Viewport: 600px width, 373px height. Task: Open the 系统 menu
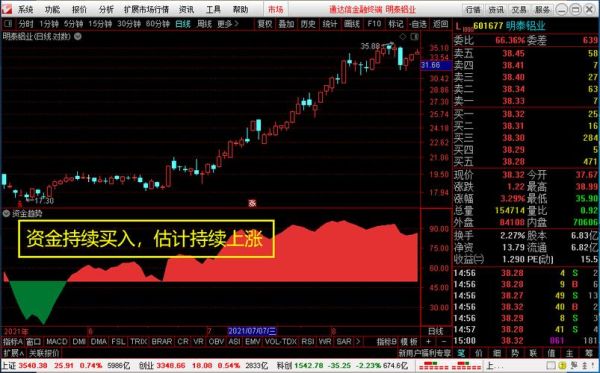pyautogui.click(x=25, y=10)
